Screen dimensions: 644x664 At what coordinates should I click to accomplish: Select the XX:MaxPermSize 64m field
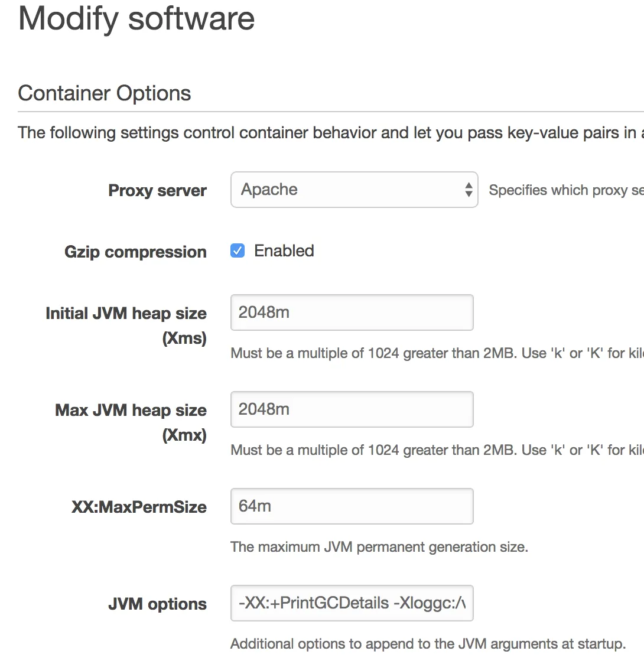[352, 506]
